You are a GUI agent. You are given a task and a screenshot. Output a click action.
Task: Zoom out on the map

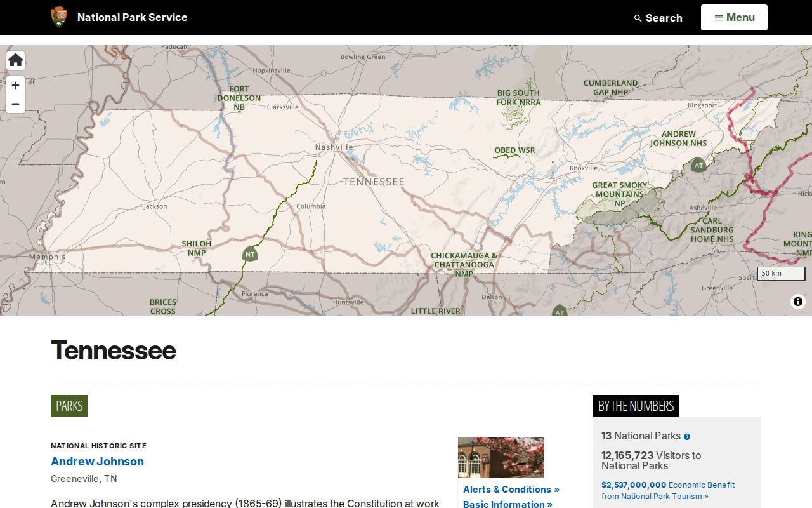coord(16,104)
